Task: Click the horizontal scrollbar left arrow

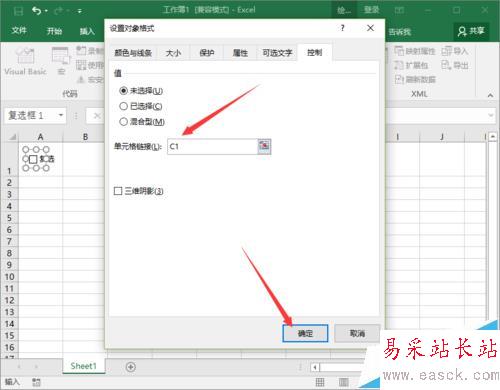Action: click(315, 367)
